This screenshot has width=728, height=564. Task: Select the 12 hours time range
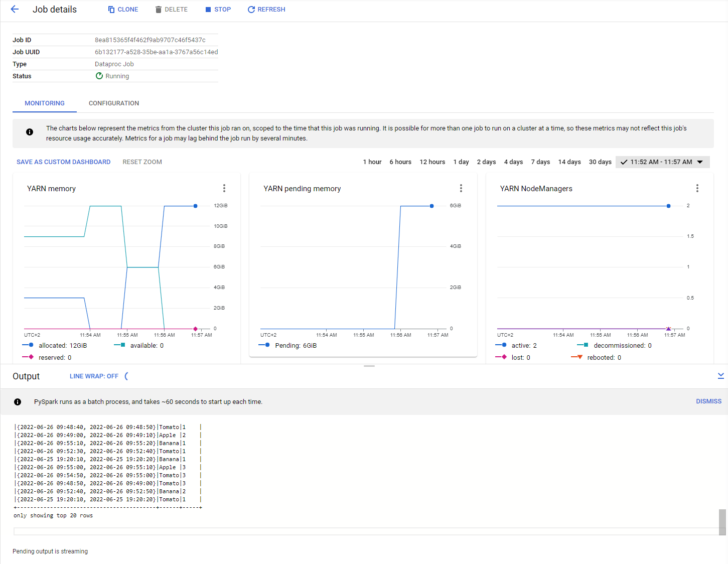pos(432,162)
